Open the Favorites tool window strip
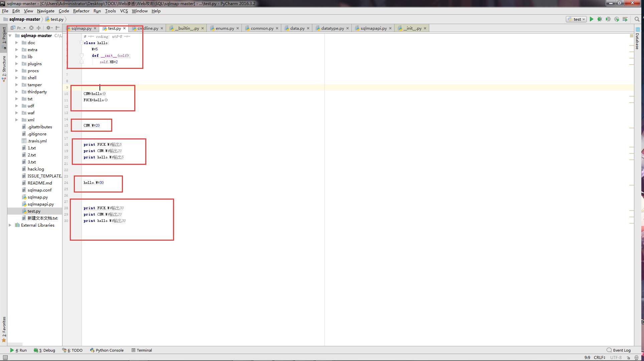The image size is (644, 361). 4,329
